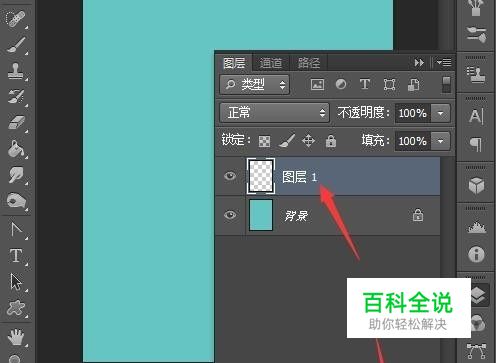
Task: Open the Character panel icon
Action: 476,116
